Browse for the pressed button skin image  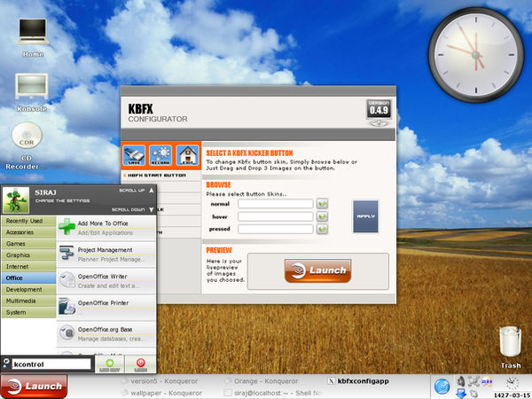[x=322, y=229]
